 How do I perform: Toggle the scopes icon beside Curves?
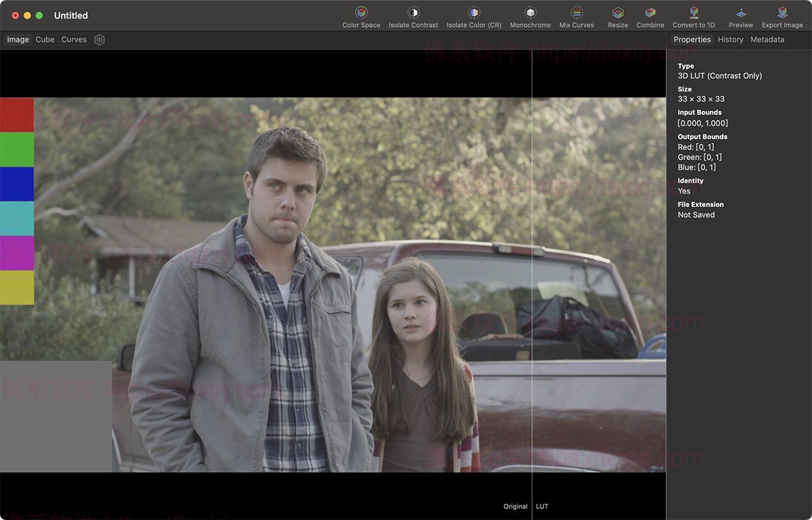[x=99, y=40]
